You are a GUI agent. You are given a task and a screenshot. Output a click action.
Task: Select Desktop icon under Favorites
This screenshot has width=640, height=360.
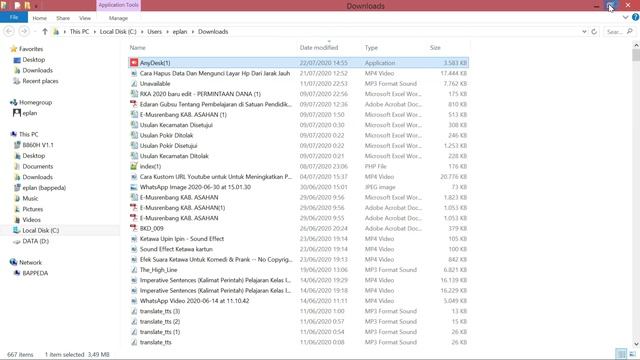click(x=17, y=60)
